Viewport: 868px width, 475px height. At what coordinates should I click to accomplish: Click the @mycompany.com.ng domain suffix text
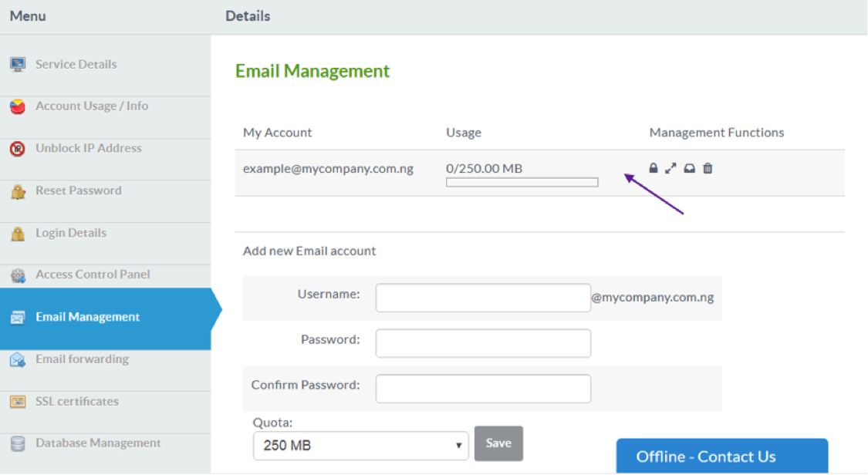coord(653,298)
